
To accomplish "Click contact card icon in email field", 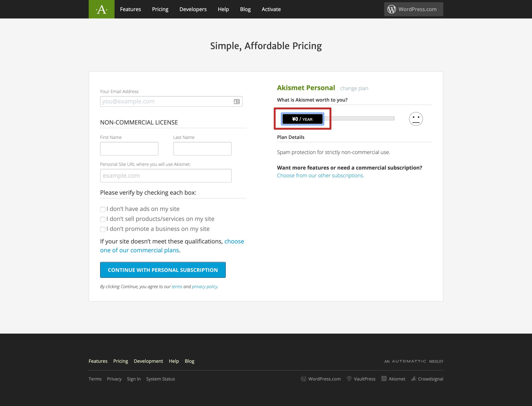I will (x=237, y=101).
